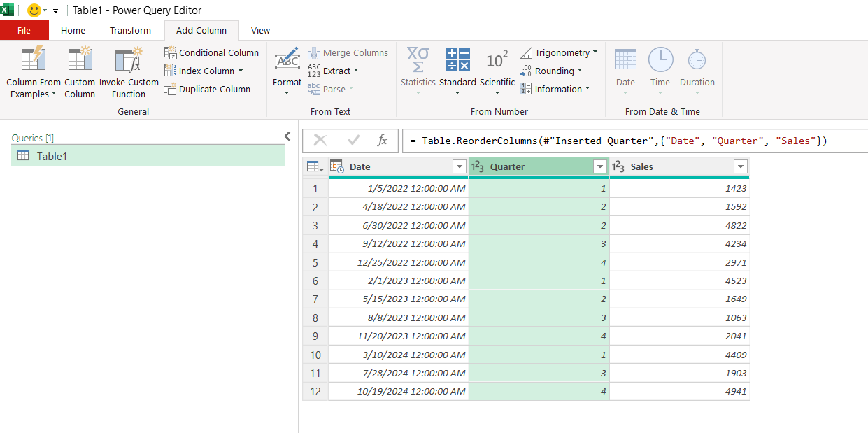Viewport: 868px width, 433px height.
Task: Click inside the formula bar
Action: [635, 141]
